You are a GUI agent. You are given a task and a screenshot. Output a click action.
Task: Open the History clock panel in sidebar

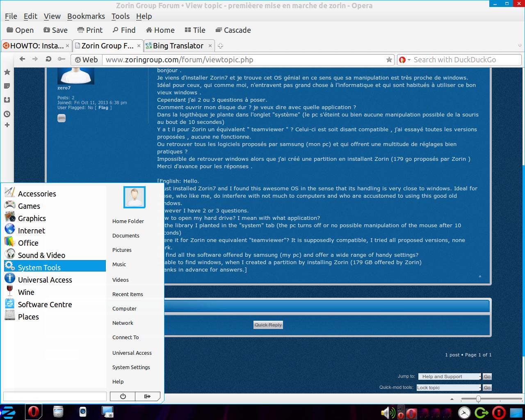coord(7,114)
